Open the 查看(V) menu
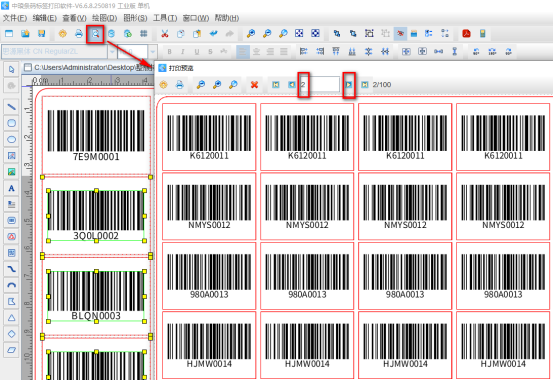 pos(74,18)
